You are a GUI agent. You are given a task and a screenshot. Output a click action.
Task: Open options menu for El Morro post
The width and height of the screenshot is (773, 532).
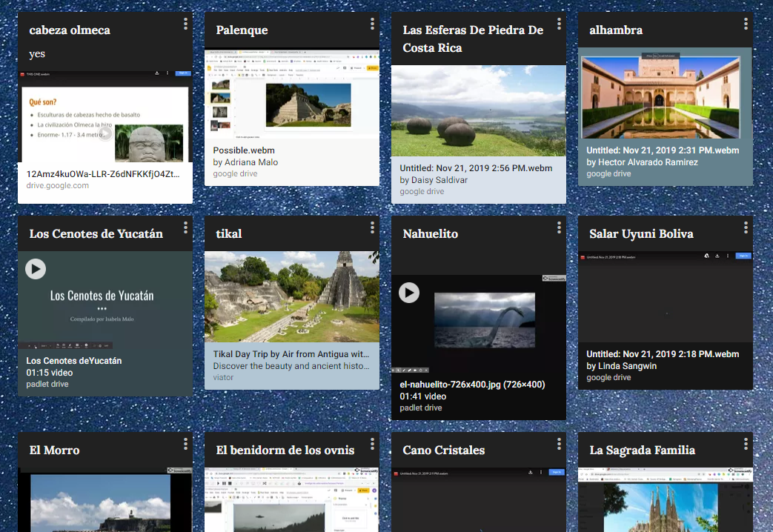pyautogui.click(x=185, y=444)
